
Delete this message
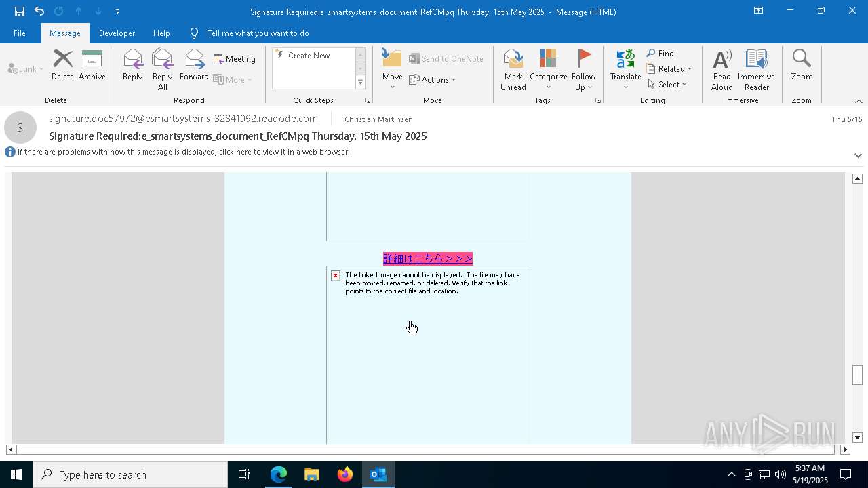click(x=62, y=66)
